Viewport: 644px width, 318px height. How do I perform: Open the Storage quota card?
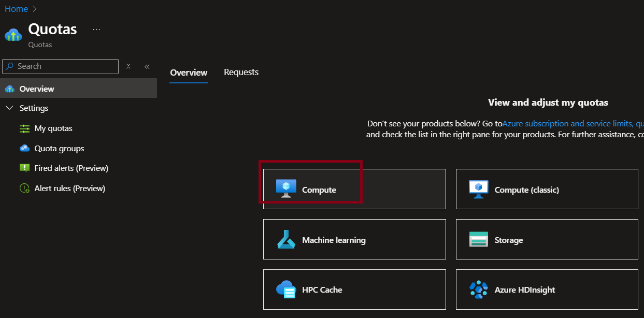[x=547, y=239]
